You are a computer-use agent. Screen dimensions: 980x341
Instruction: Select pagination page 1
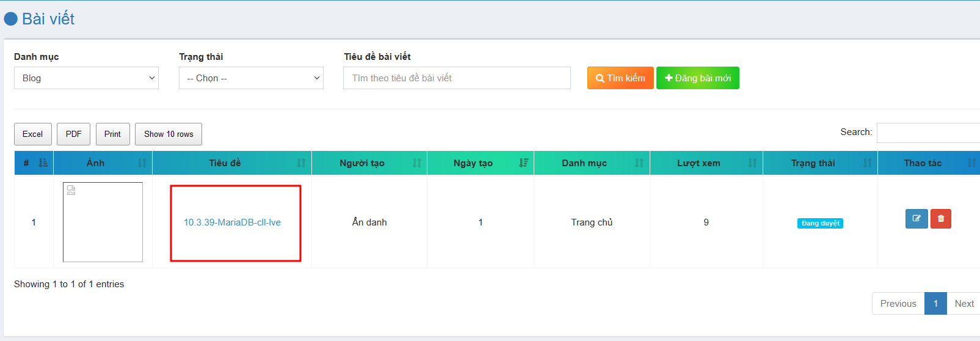[935, 304]
